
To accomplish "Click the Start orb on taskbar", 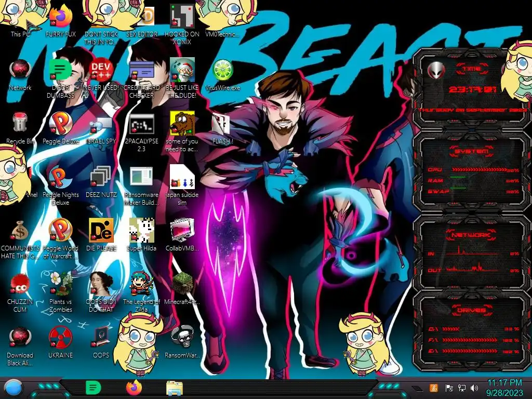I will coord(14,388).
